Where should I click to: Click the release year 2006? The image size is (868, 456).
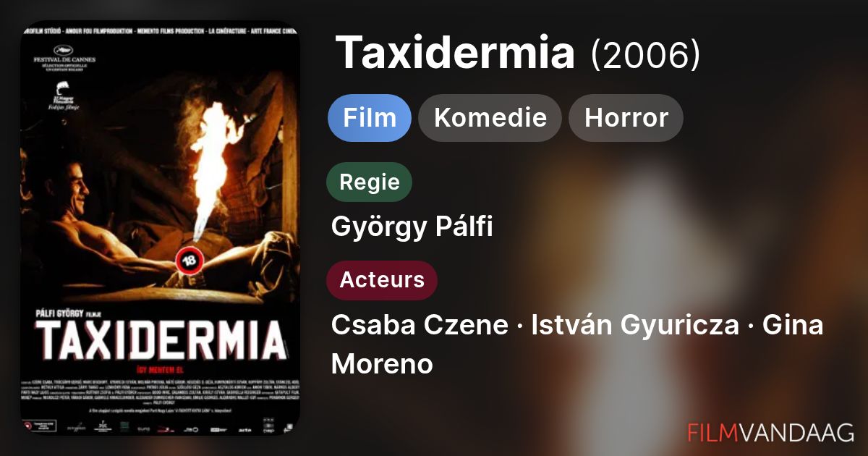click(x=646, y=54)
